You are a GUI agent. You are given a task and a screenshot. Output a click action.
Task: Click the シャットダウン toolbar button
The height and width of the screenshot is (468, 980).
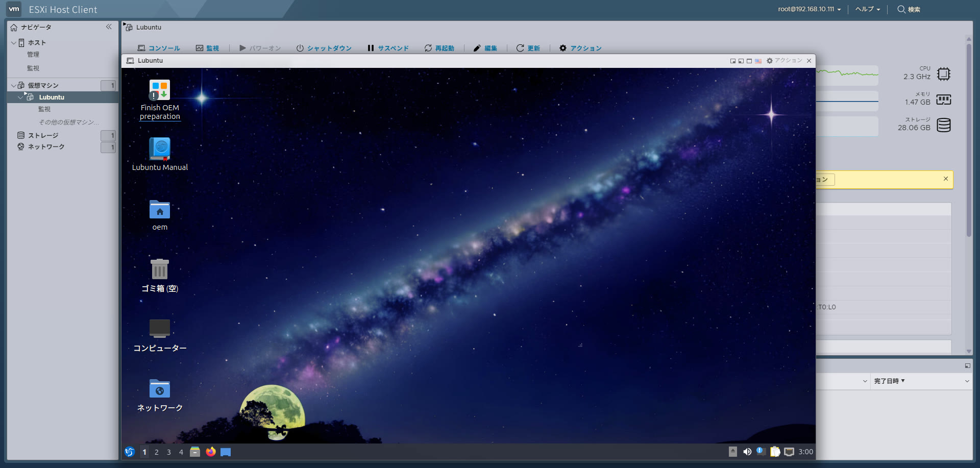(324, 48)
